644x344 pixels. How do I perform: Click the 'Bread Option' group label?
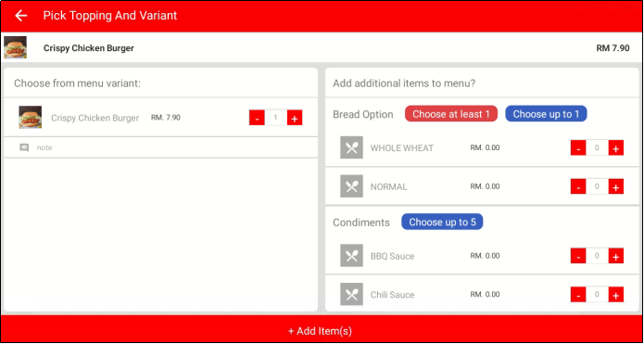(x=362, y=114)
